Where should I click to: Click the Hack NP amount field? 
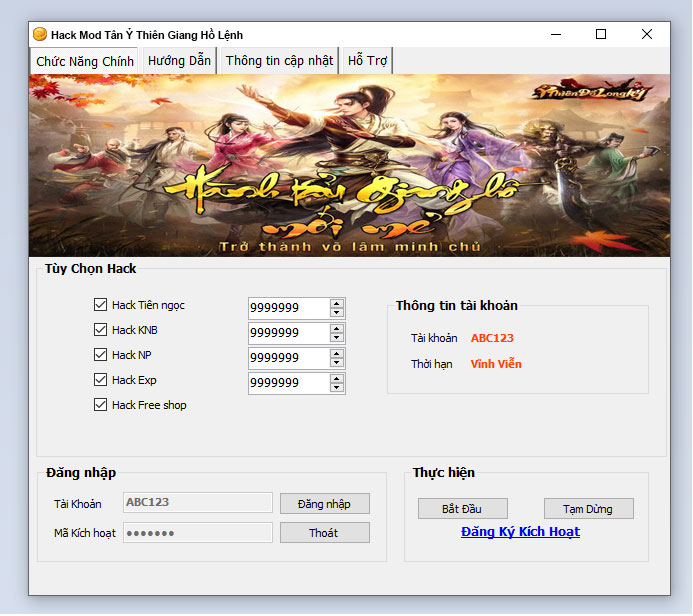[289, 358]
